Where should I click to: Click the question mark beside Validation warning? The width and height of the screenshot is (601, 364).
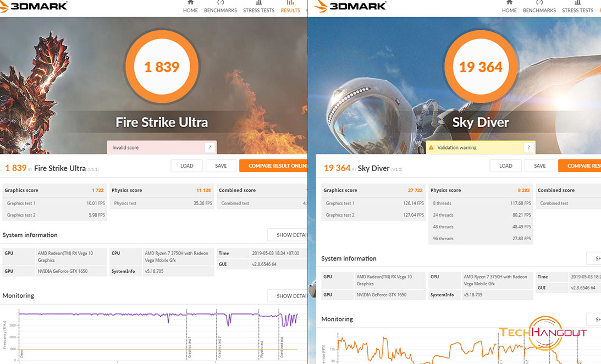pos(528,147)
